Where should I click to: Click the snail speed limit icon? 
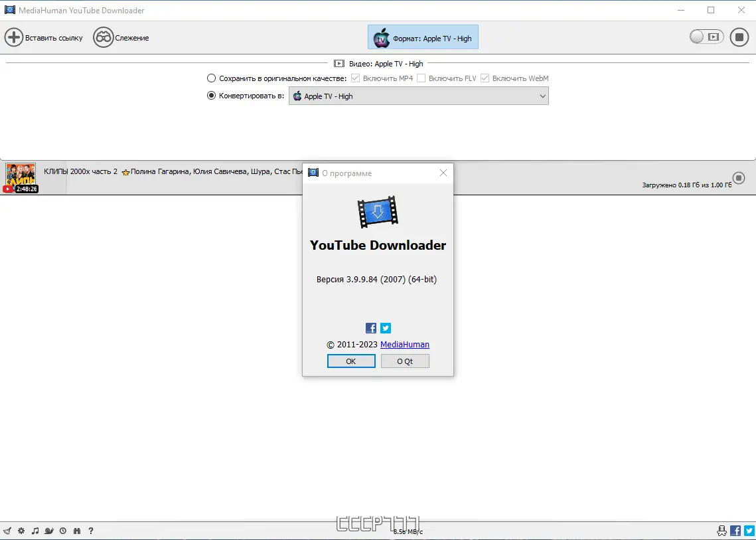pos(48,531)
